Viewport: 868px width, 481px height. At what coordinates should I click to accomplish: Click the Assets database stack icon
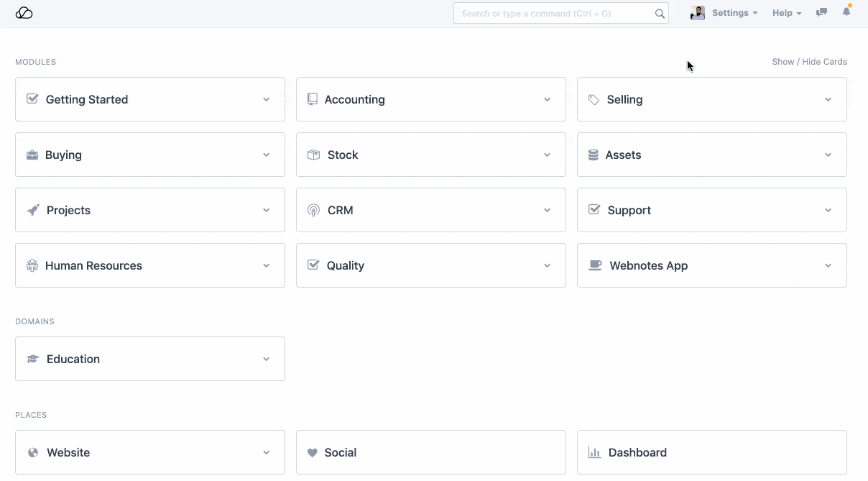click(x=594, y=155)
